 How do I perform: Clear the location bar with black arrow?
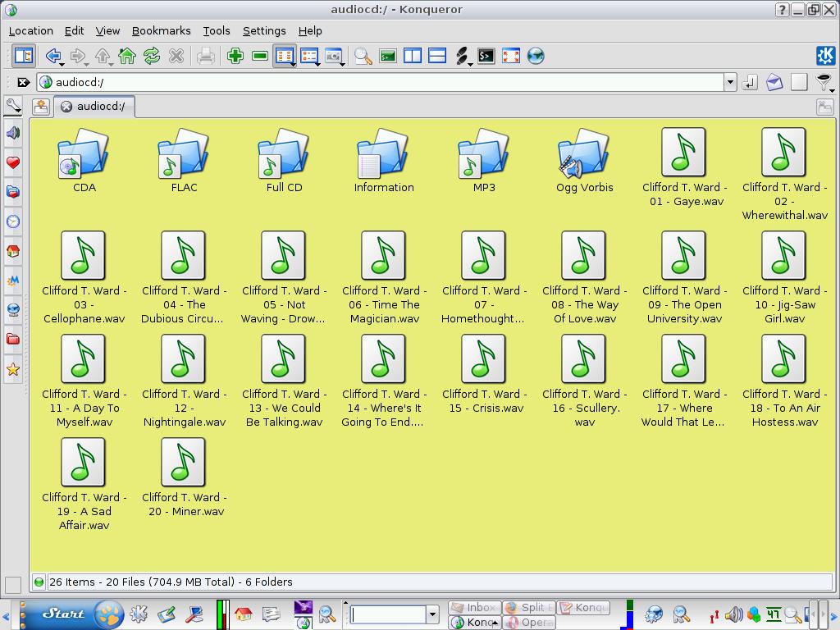click(23, 82)
